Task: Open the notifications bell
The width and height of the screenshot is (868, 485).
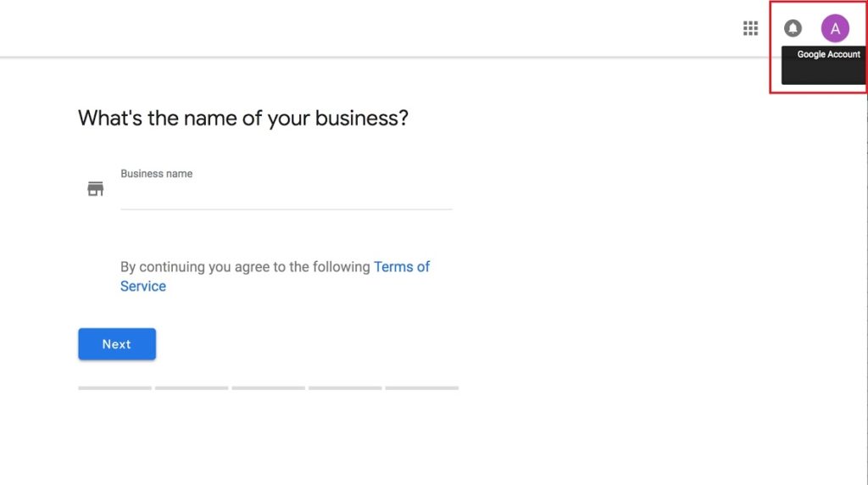Action: pyautogui.click(x=793, y=28)
